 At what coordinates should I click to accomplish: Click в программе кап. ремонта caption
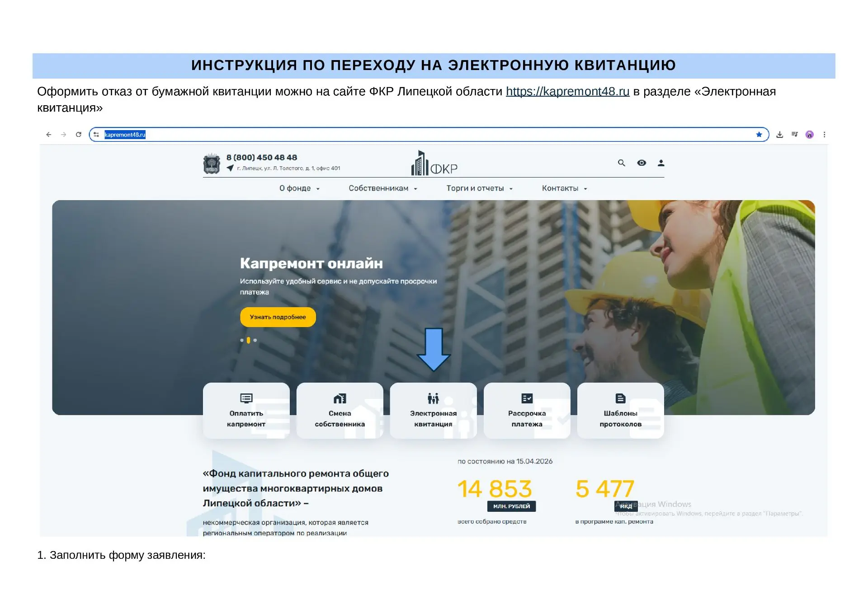coord(614,522)
